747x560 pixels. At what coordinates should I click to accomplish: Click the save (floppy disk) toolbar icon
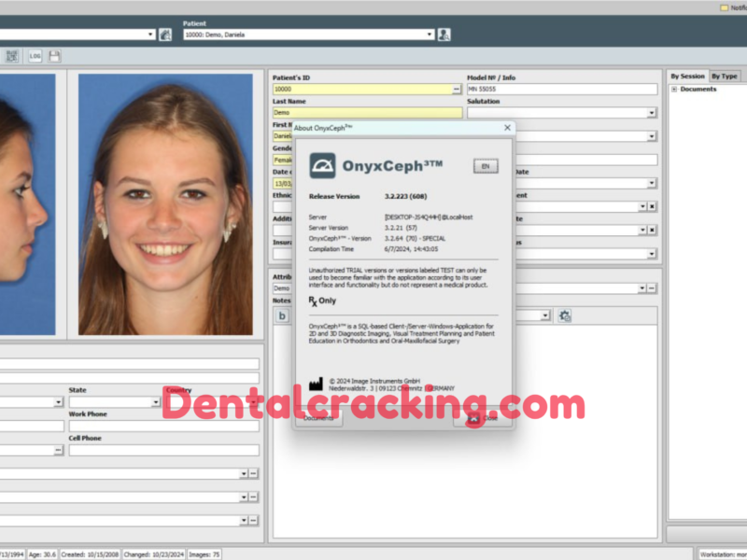coord(51,56)
